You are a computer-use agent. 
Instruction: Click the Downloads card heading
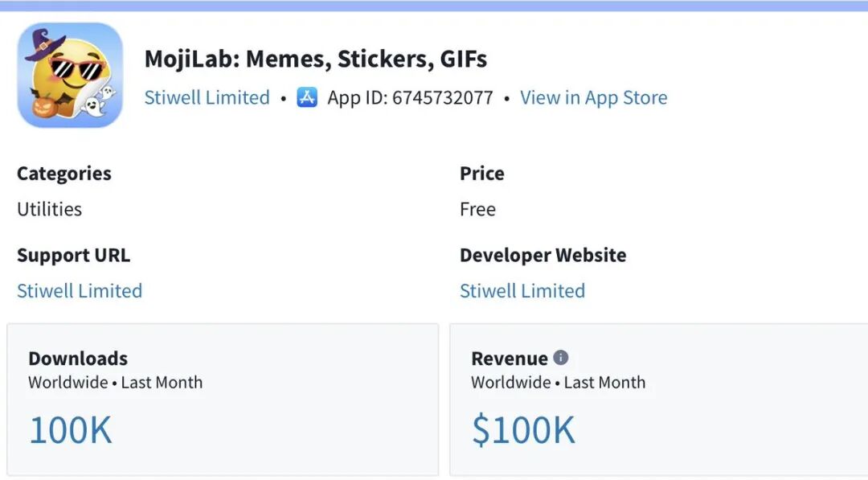[x=78, y=359]
